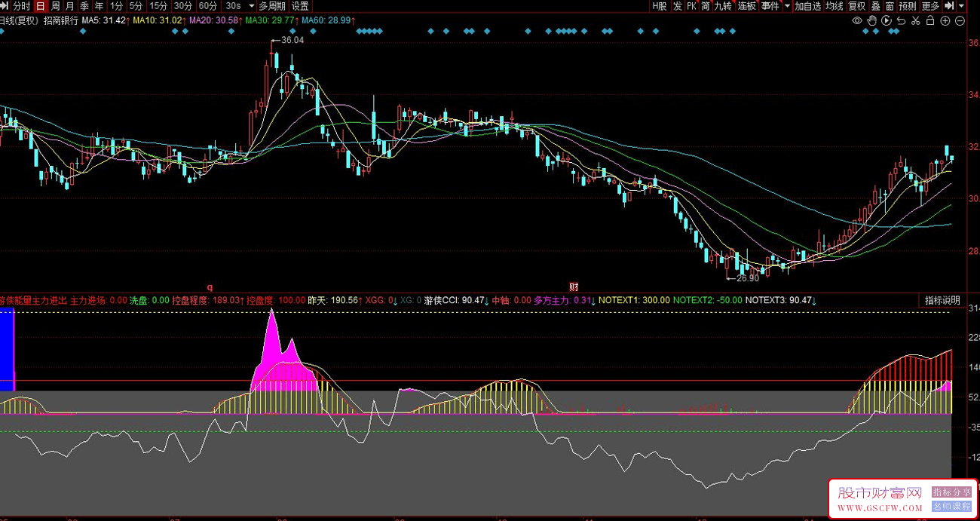Open dropdown arrow at far right toolbar

[x=961, y=5]
